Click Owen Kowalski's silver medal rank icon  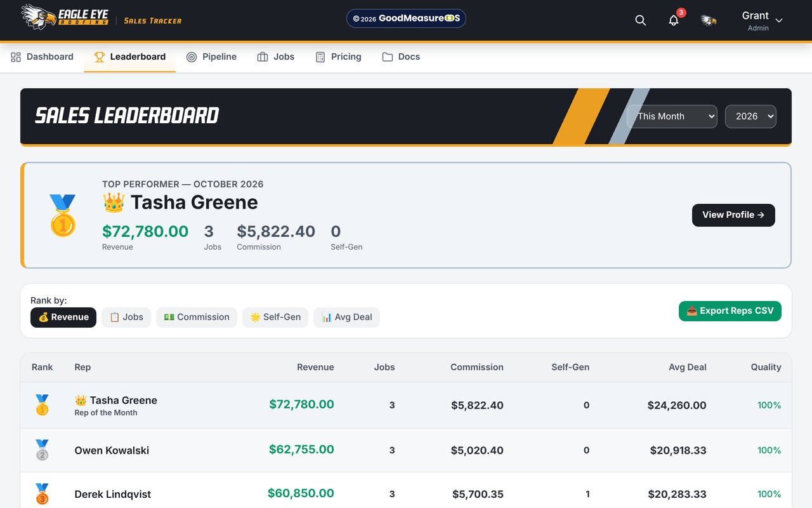(x=42, y=450)
